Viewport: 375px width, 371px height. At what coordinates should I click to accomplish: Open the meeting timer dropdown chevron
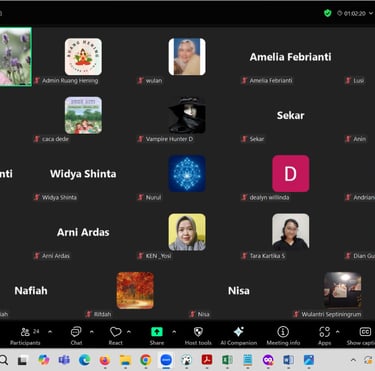click(x=371, y=13)
